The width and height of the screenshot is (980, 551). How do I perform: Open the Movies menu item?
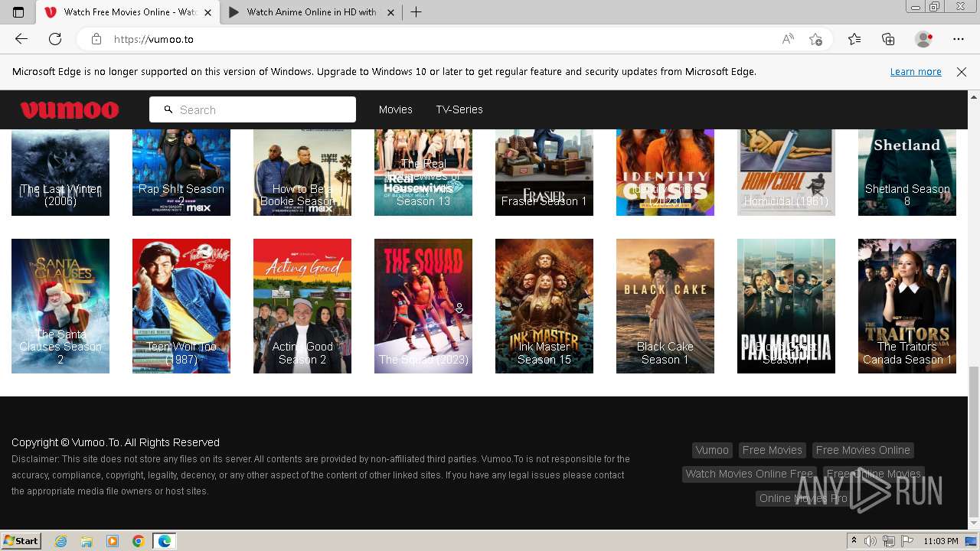pos(396,109)
